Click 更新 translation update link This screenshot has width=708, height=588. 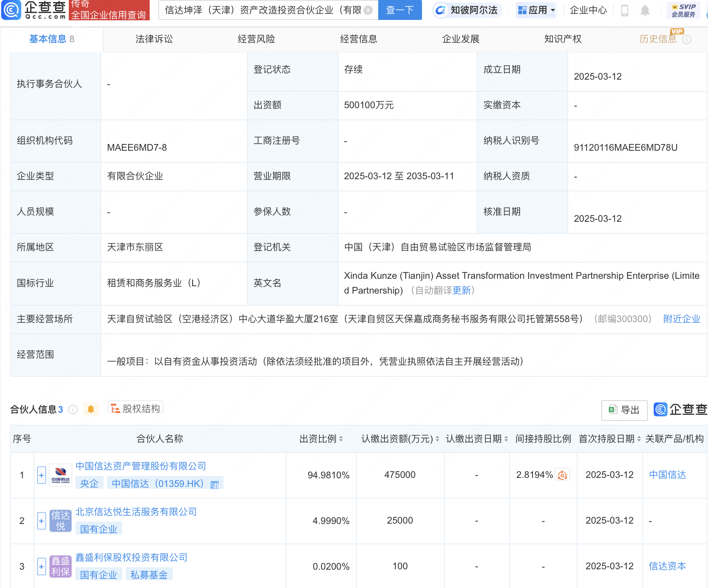tap(461, 290)
